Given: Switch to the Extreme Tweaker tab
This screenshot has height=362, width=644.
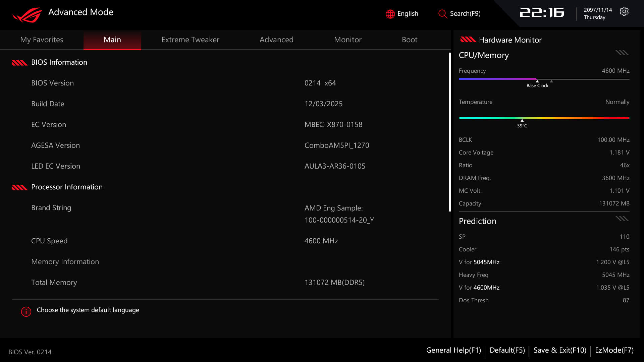Looking at the screenshot, I should tap(190, 40).
